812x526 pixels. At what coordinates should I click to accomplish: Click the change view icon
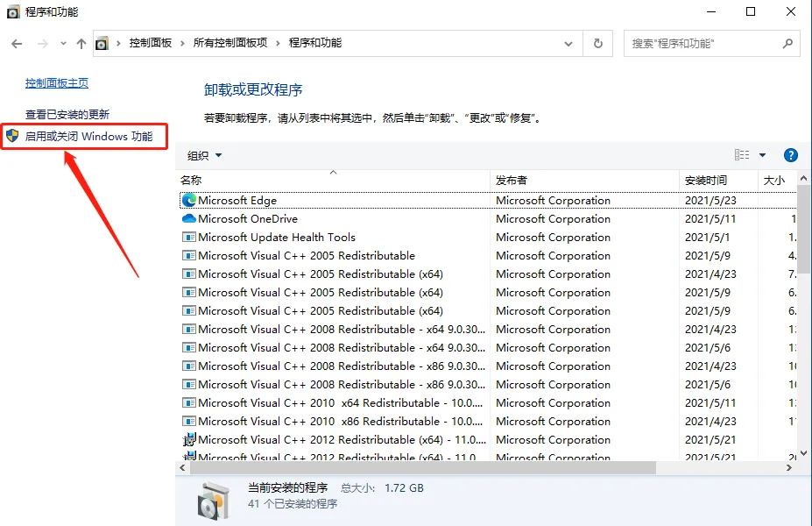pyautogui.click(x=742, y=155)
